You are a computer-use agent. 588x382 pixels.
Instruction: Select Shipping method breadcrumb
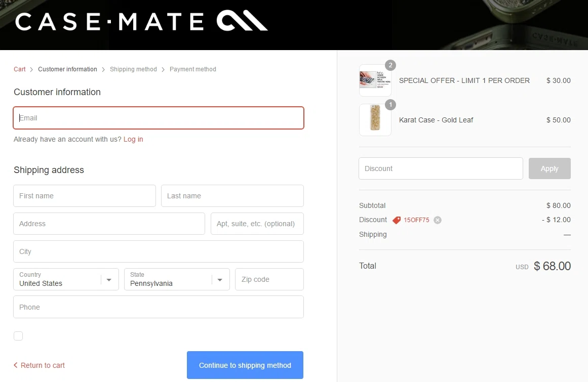coord(133,69)
